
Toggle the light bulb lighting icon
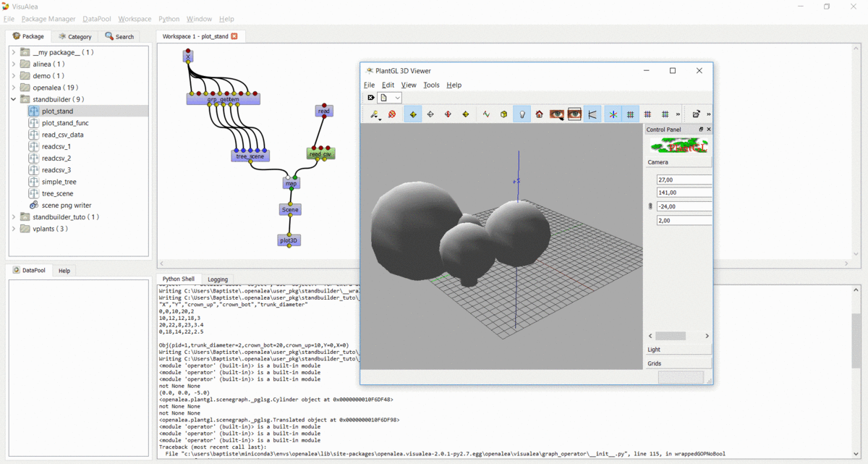click(522, 114)
